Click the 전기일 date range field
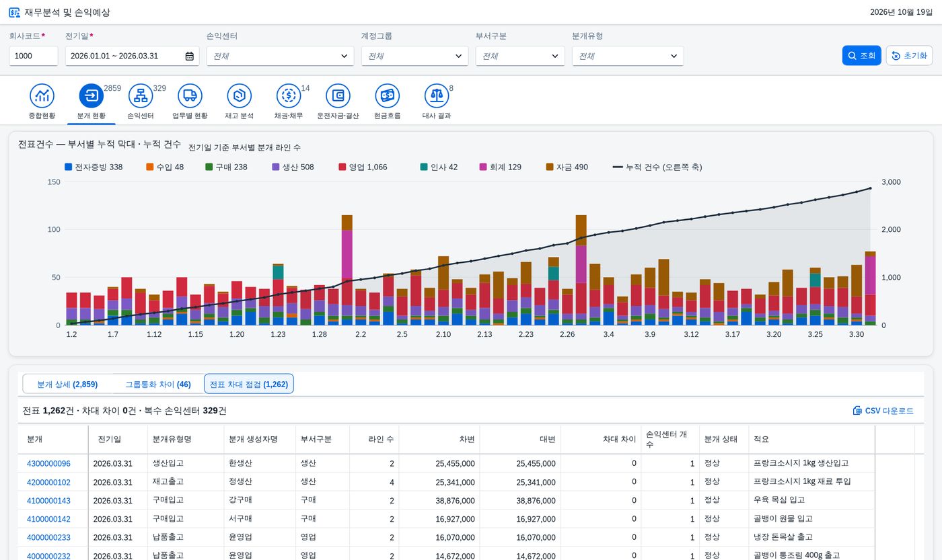Viewport: 942px width, 560px height. coord(132,56)
